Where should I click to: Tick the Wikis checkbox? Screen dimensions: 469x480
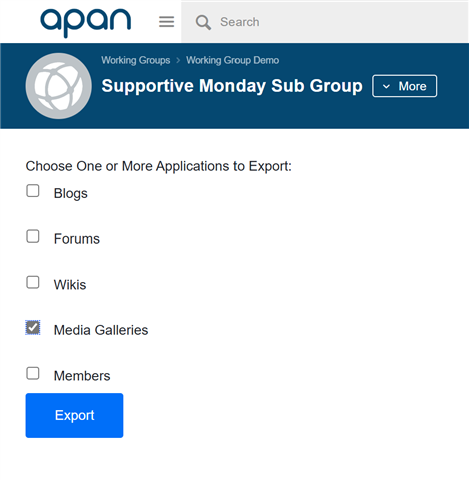pyautogui.click(x=33, y=282)
